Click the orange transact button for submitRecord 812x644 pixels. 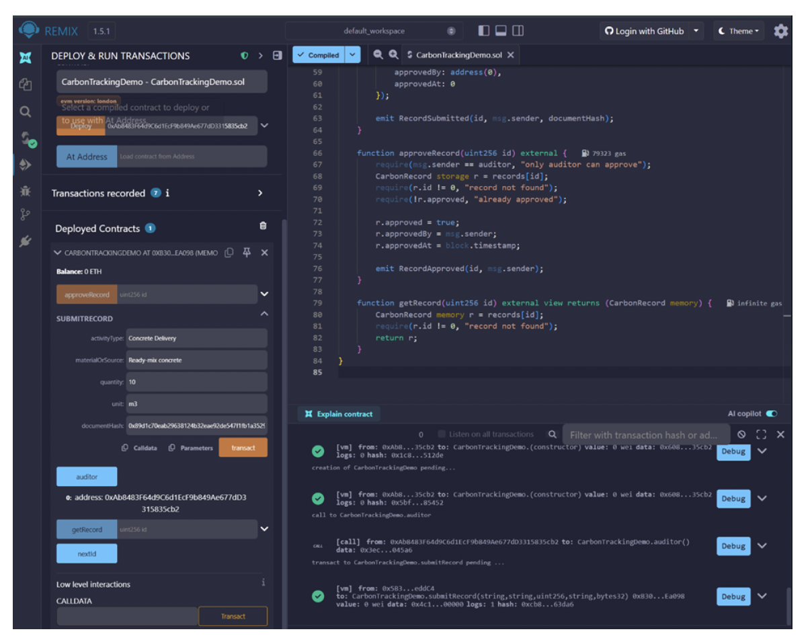(x=243, y=448)
